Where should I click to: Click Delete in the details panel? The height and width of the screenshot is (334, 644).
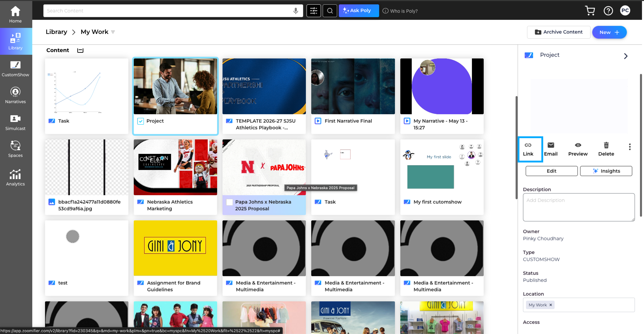[x=606, y=149]
